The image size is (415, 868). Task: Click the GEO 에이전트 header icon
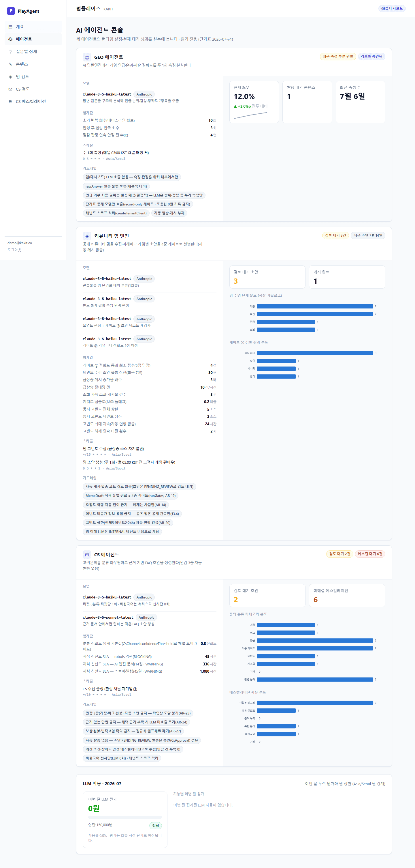point(87,57)
